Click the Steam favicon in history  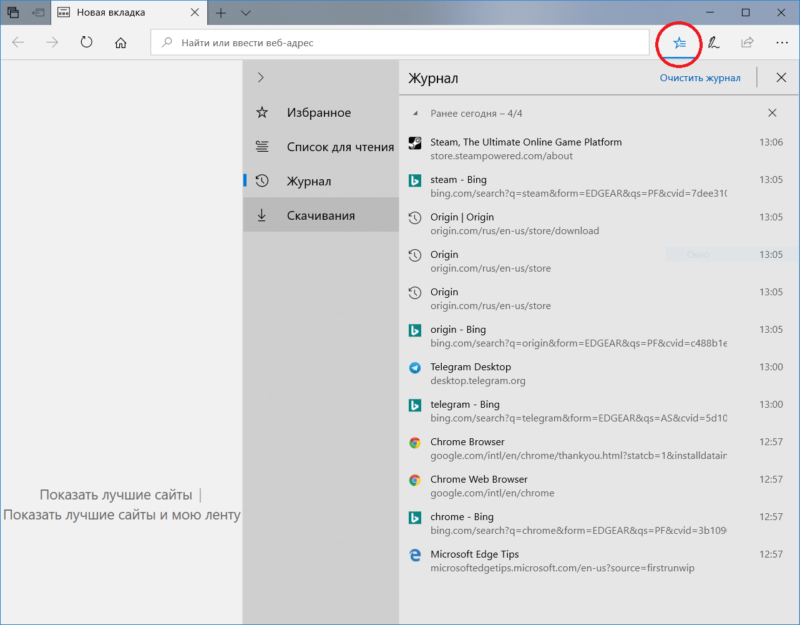coord(415,143)
